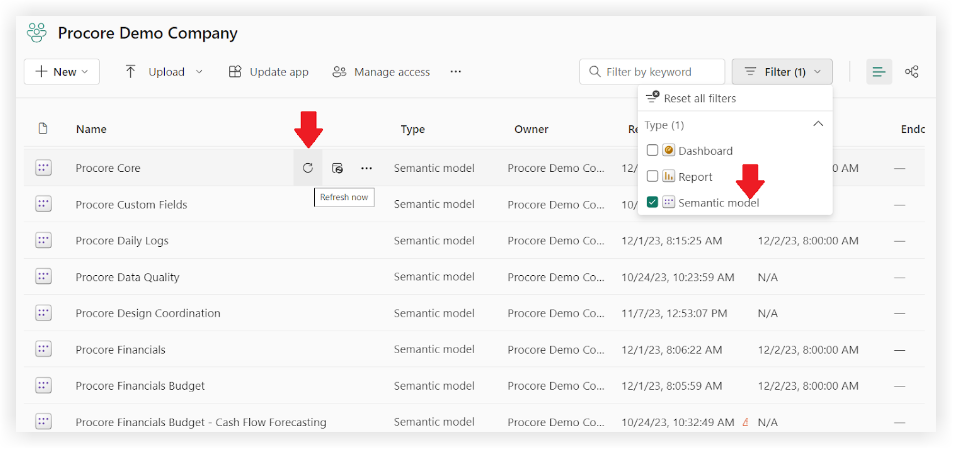953x449 pixels.
Task: Click refreshed date 12/1/23, 8:15:25 AM
Action: (x=672, y=241)
